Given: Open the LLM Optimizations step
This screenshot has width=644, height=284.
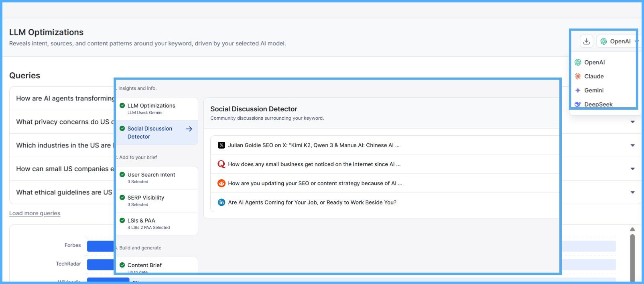Looking at the screenshot, I should pyautogui.click(x=157, y=109).
